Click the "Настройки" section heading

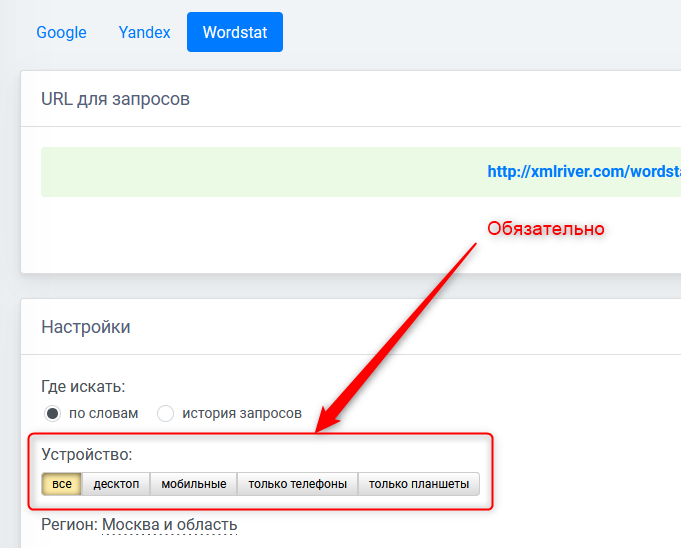click(x=86, y=327)
